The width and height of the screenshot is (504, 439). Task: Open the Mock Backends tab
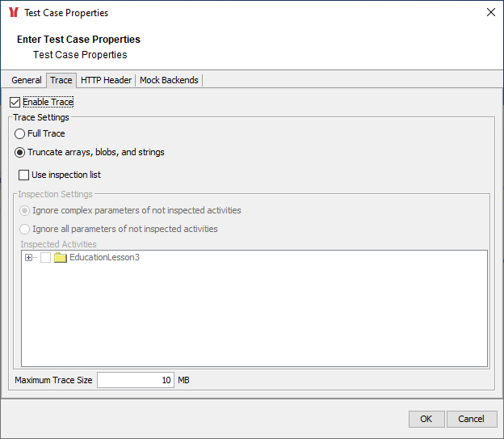click(169, 80)
